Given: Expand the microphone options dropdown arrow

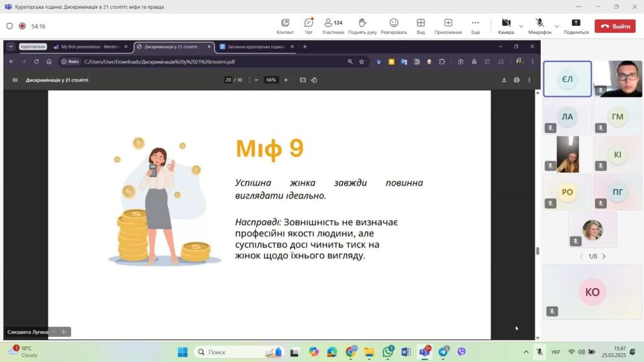Looking at the screenshot, I should click(x=557, y=26).
